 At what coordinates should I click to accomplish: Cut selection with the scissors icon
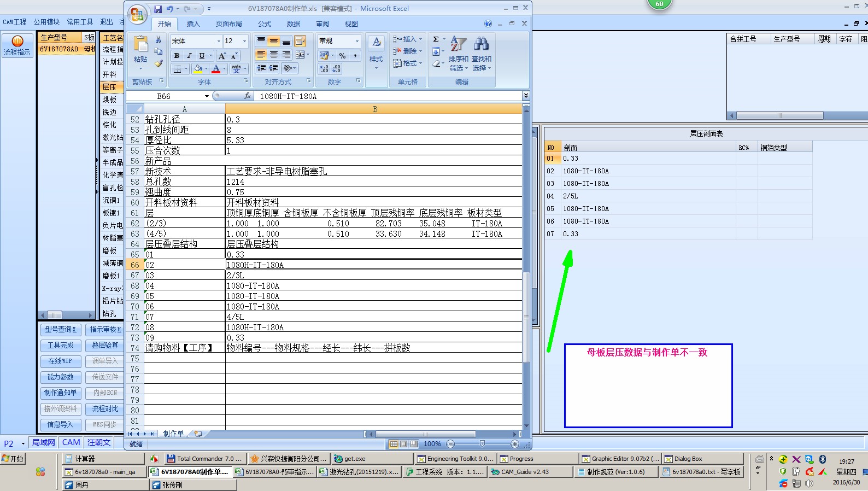[159, 40]
